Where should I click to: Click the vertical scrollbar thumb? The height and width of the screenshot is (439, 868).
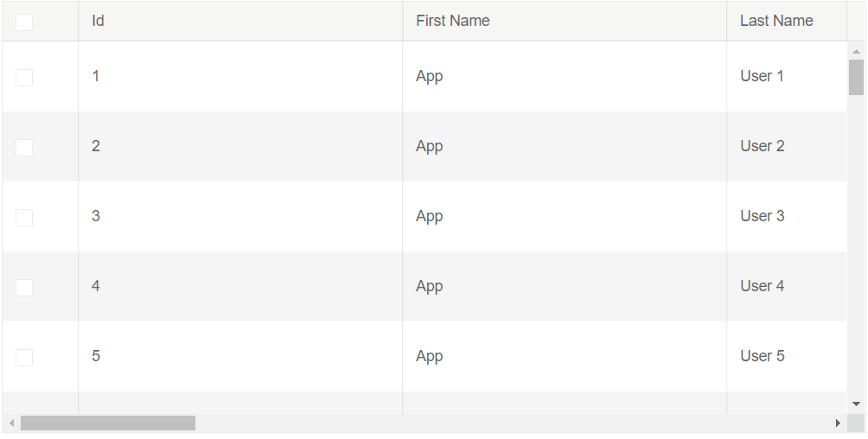click(856, 77)
